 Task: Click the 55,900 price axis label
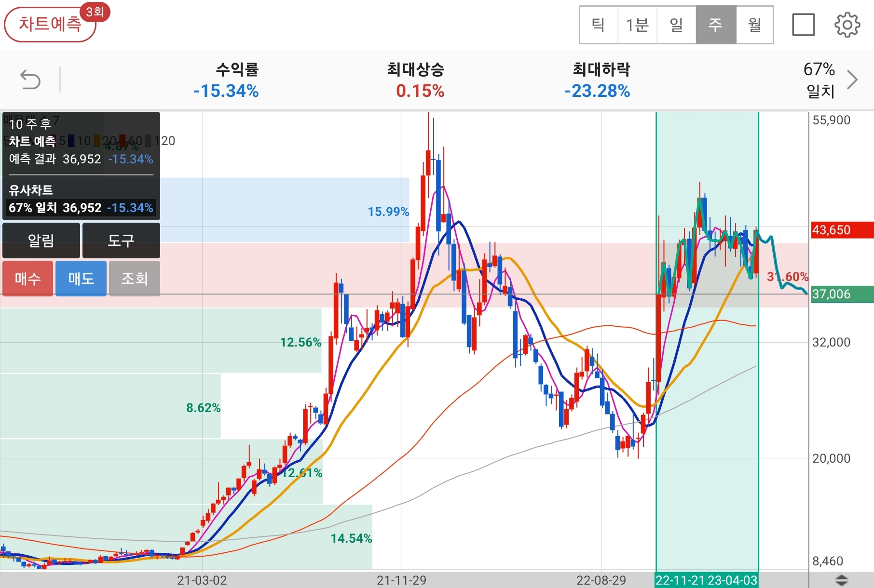(x=832, y=120)
